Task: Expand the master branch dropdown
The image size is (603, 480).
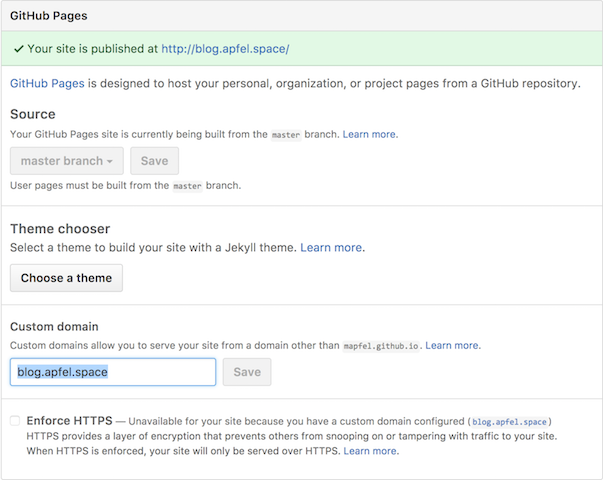Action: click(67, 161)
